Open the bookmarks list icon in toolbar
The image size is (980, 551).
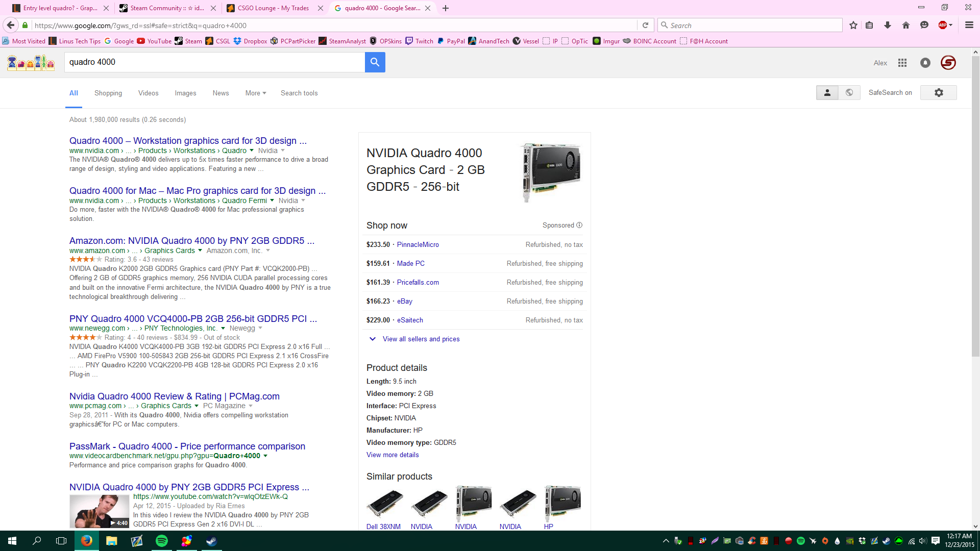coord(869,25)
